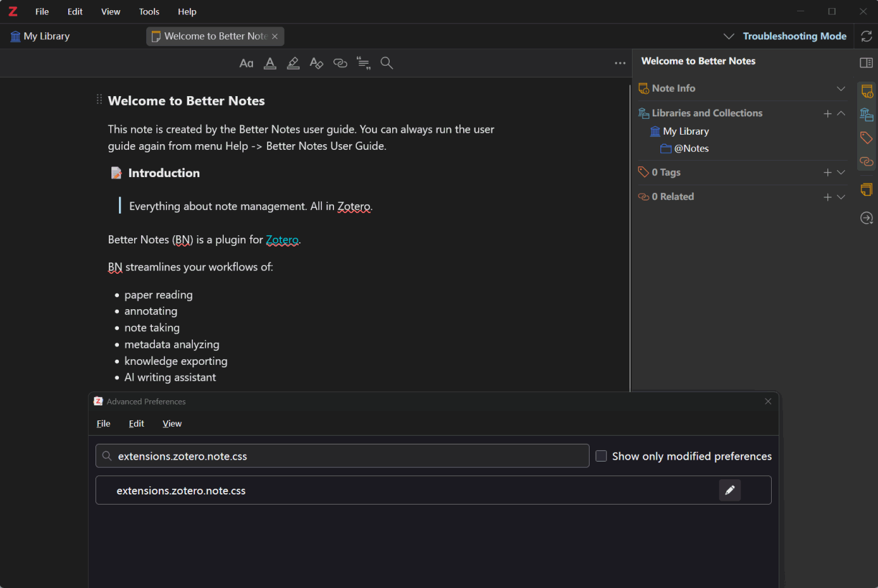Open find and replace in note
Viewport: 878px width, 588px height.
coord(386,63)
